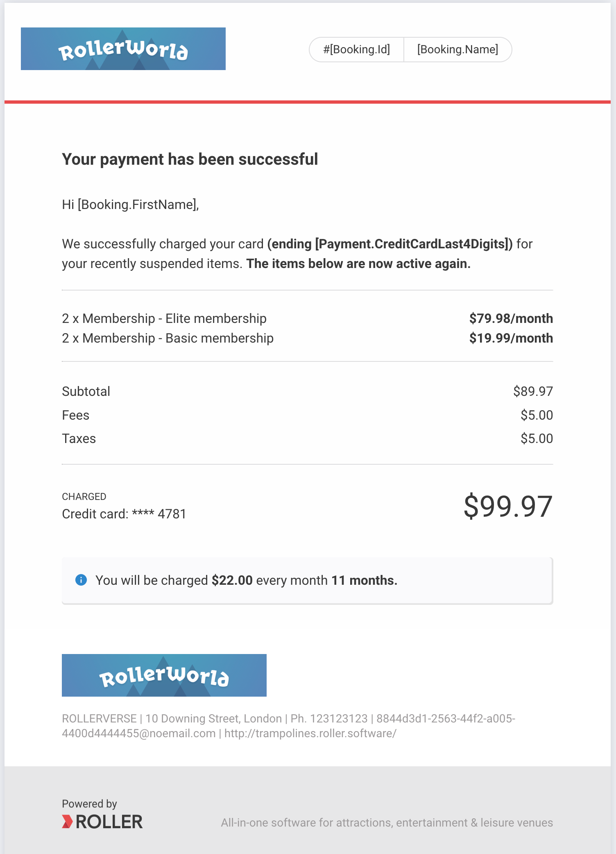Click the red ROLLER chevron logo icon
This screenshot has width=616, height=854.
pyautogui.click(x=68, y=822)
